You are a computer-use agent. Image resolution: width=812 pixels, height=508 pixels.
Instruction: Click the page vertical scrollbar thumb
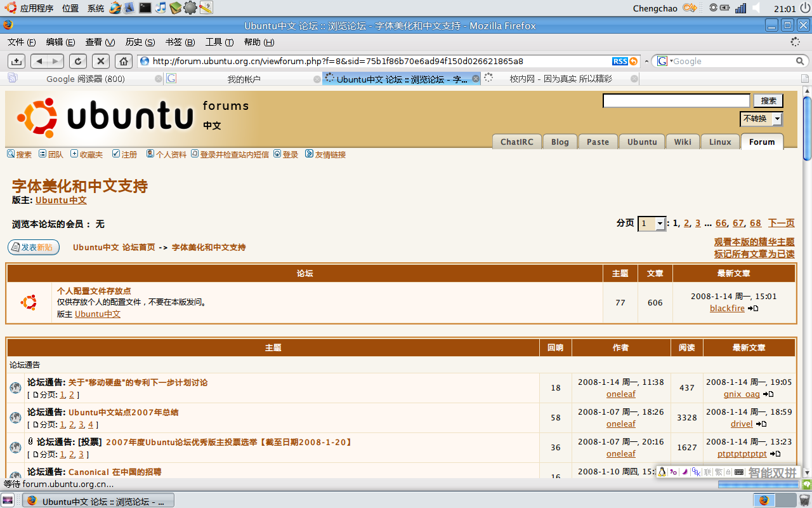pyautogui.click(x=807, y=128)
